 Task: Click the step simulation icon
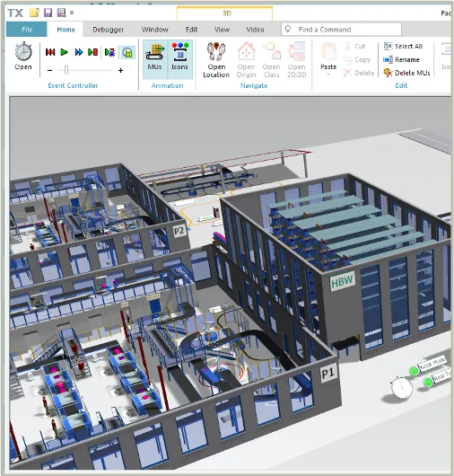[x=92, y=52]
